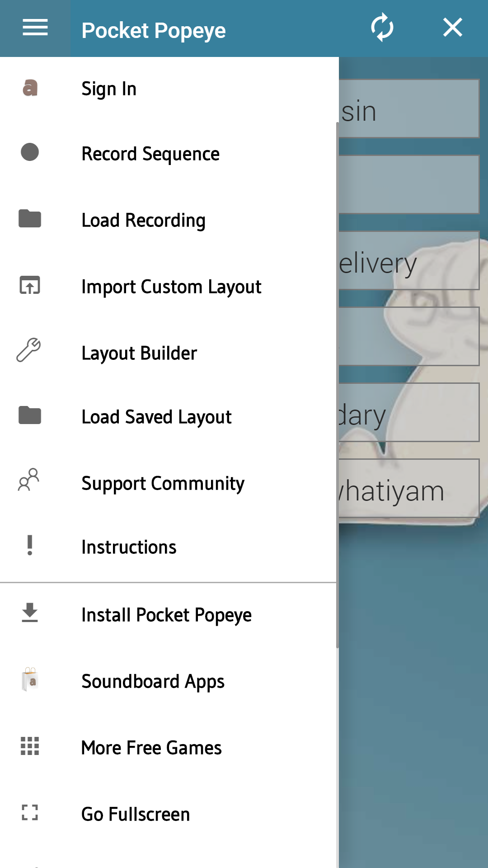Play the sound button ending in 'elivery'
Screen dimensions: 488x868
(409, 260)
